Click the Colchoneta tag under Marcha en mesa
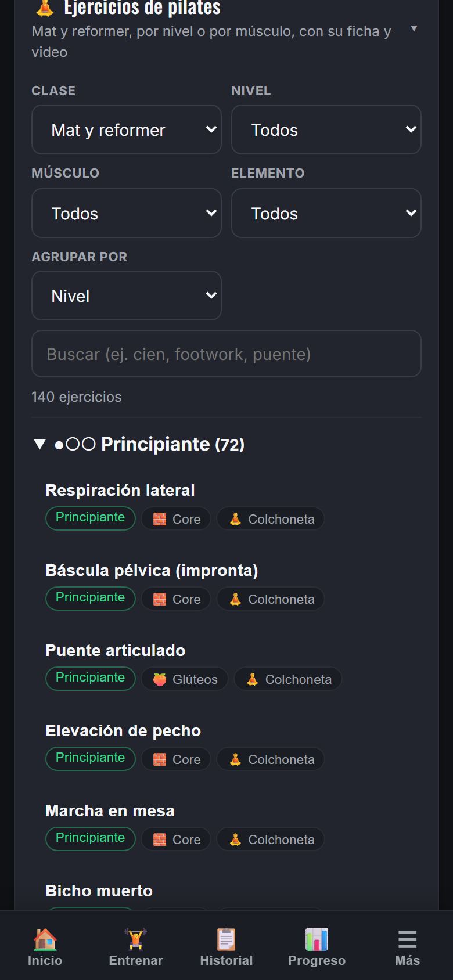453x980 pixels. 271,840
